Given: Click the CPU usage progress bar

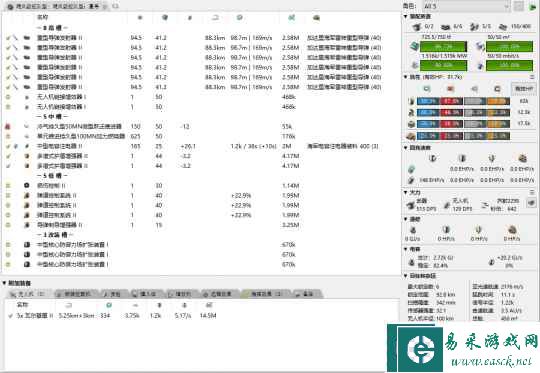Looking at the screenshot, I should [x=444, y=46].
